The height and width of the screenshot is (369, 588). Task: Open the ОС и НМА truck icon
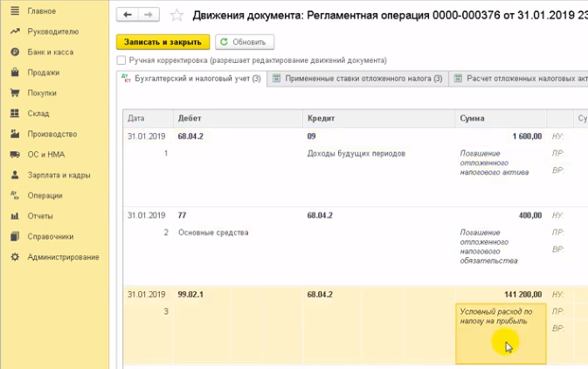(15, 154)
